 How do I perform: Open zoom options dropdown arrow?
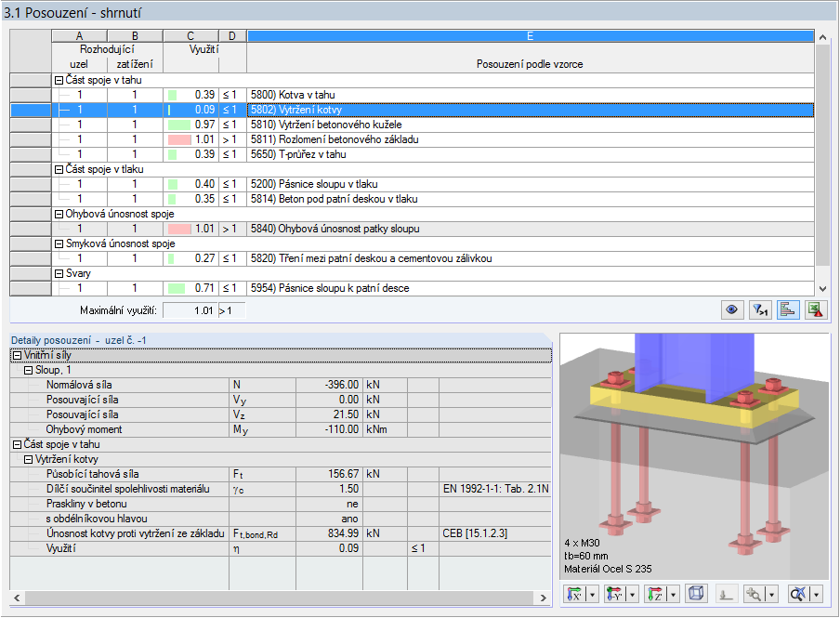tap(772, 594)
